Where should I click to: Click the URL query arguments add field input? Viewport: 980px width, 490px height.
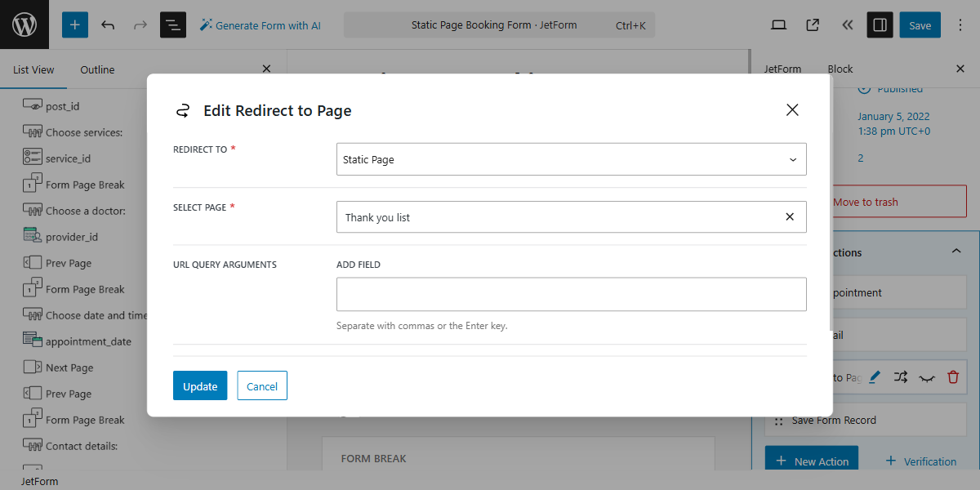(571, 294)
